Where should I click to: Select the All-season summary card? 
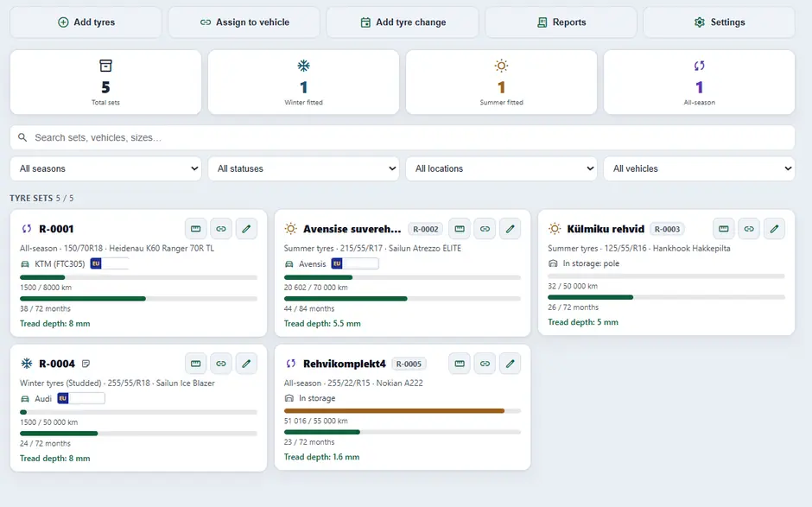tap(699, 82)
